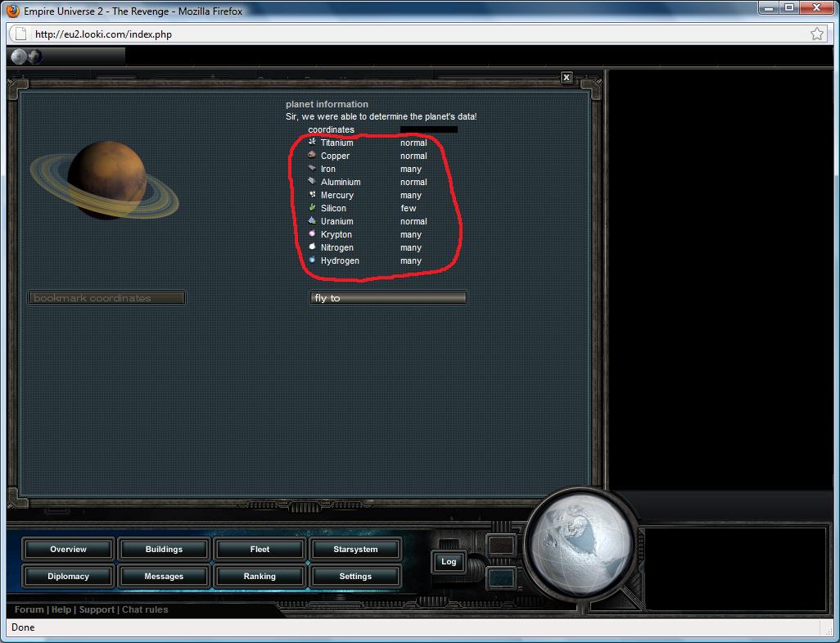Open the Fleet menu
840x643 pixels.
[260, 550]
